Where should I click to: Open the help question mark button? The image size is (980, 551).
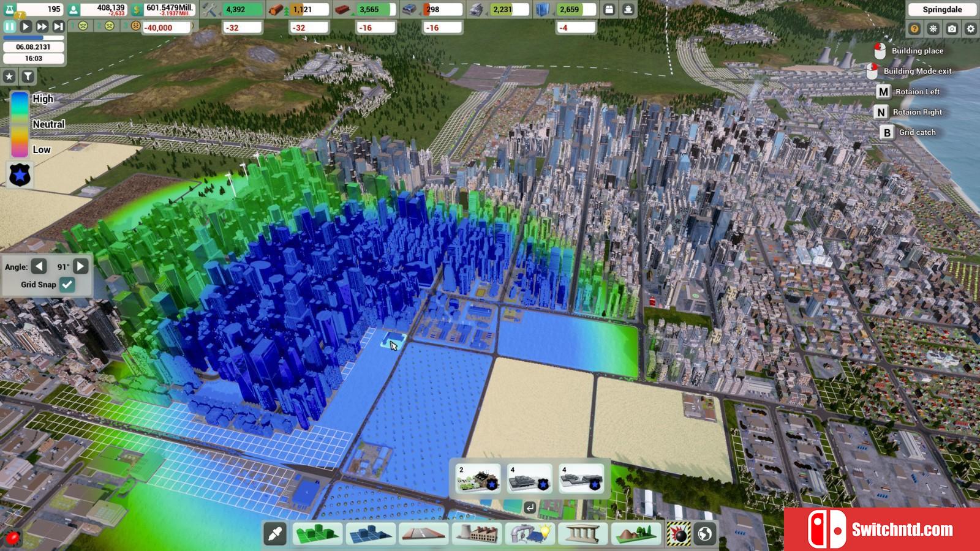[914, 29]
